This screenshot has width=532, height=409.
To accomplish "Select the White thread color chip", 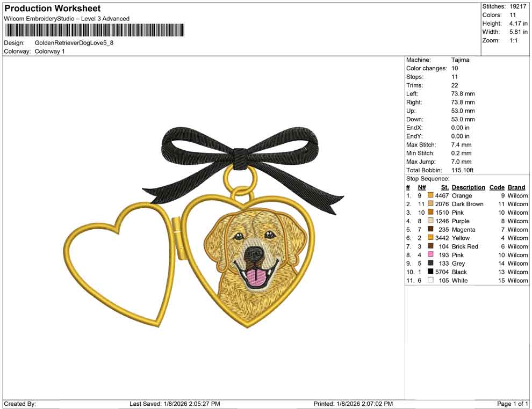I will (x=429, y=281).
